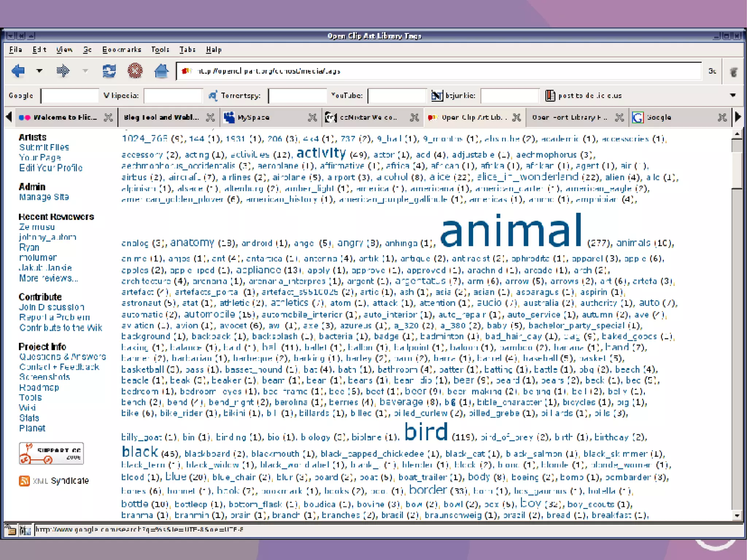Open the Bookmarks menu
The image size is (747, 560).
121,50
